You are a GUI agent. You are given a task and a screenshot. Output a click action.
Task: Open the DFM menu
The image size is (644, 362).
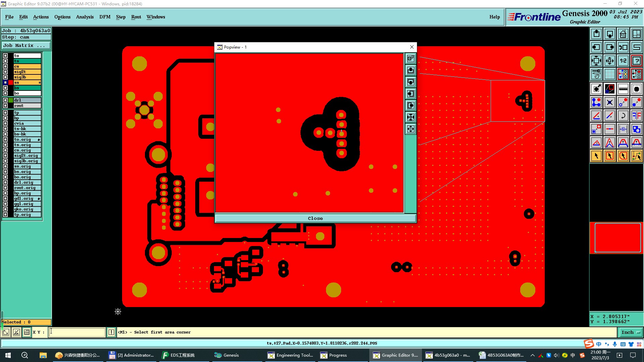[105, 17]
